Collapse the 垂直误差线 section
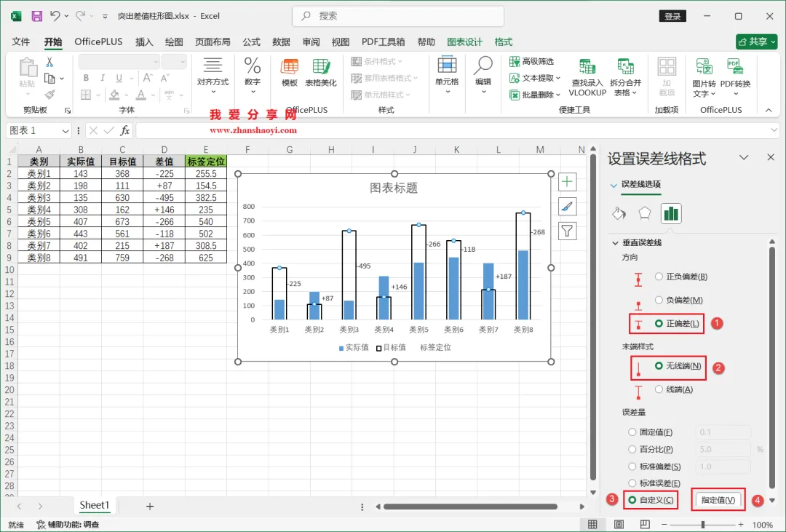This screenshot has height=532, width=786. click(615, 242)
